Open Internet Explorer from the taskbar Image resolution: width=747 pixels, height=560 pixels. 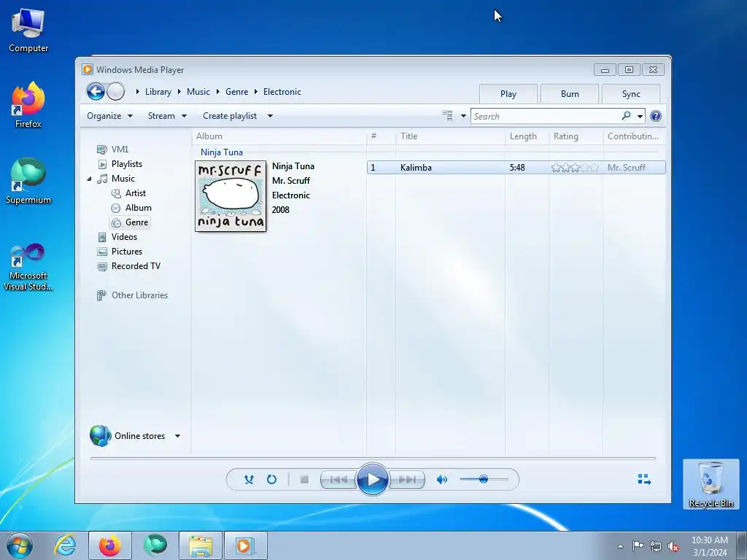[x=65, y=545]
